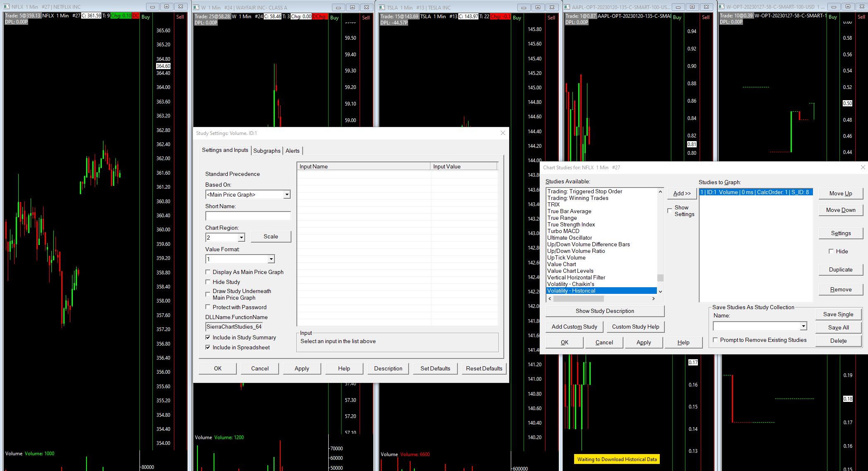Open the Alerts tab
The image size is (868, 471).
[x=292, y=151]
